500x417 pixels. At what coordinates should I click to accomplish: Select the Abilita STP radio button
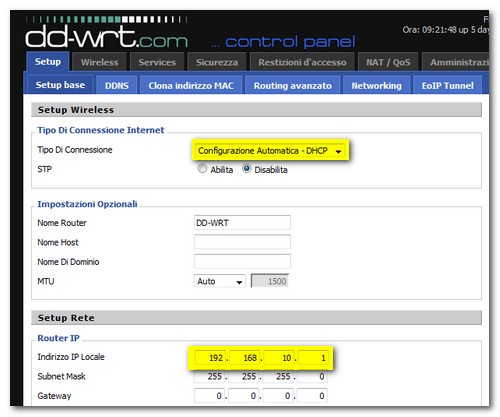pyautogui.click(x=202, y=169)
